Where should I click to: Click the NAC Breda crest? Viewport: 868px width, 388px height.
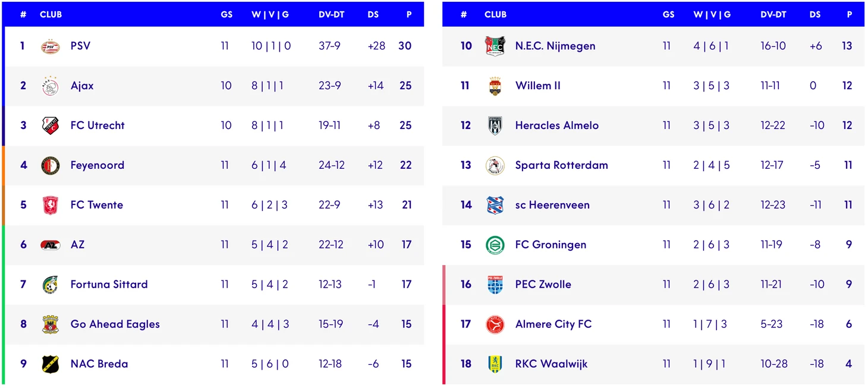click(x=51, y=364)
